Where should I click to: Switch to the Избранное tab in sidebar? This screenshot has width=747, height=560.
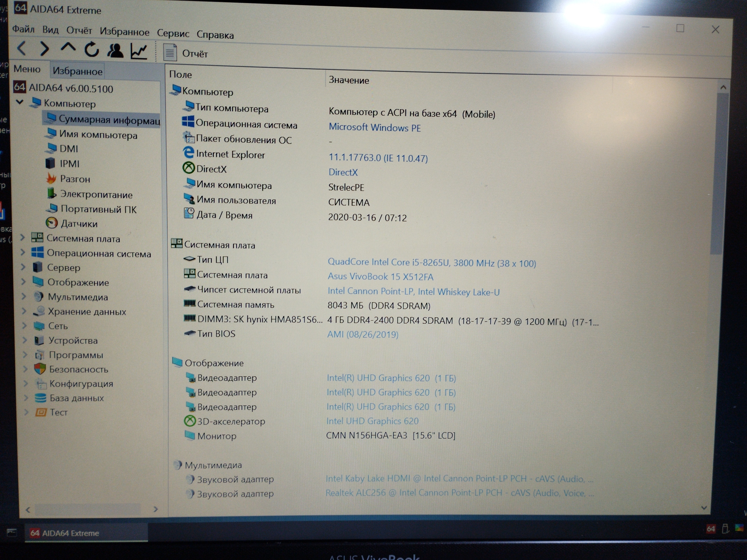pos(77,71)
